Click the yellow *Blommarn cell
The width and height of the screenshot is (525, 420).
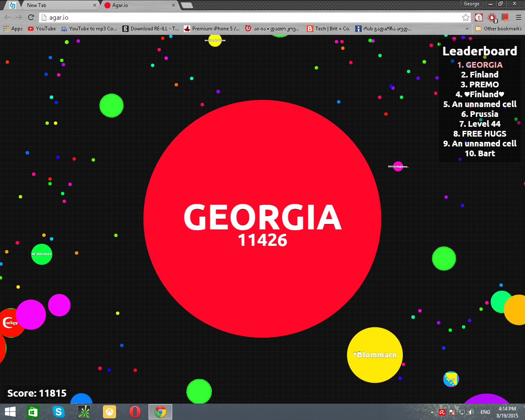click(x=375, y=355)
